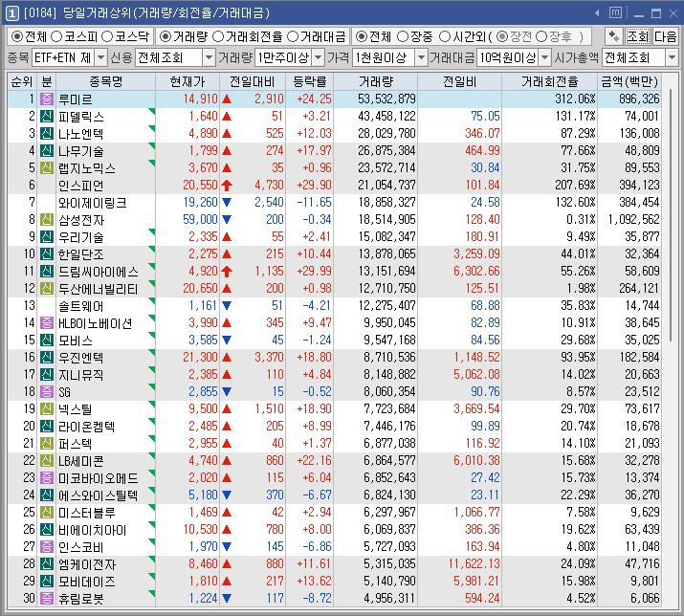The width and height of the screenshot is (684, 616).
Task: Select the 전체 session radio button
Action: [x=362, y=36]
